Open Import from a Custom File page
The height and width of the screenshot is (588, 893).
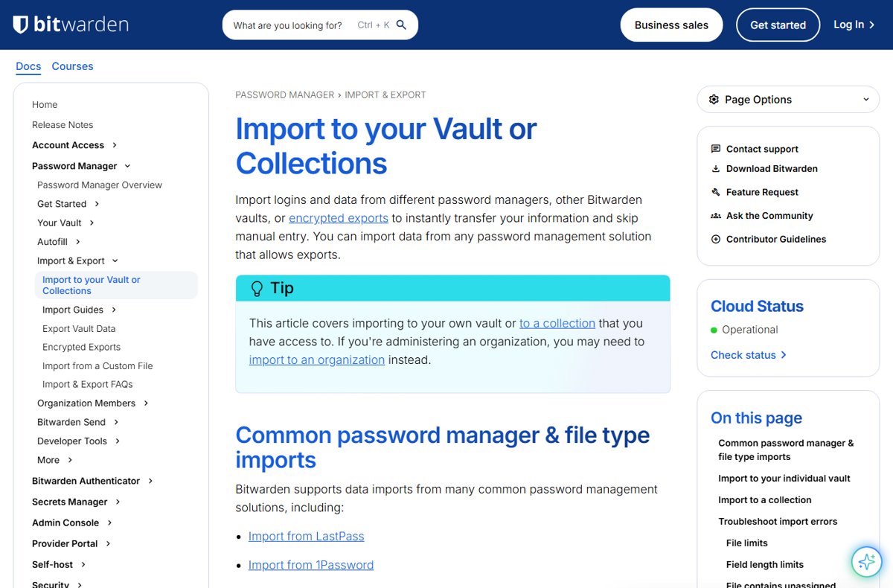(x=97, y=366)
